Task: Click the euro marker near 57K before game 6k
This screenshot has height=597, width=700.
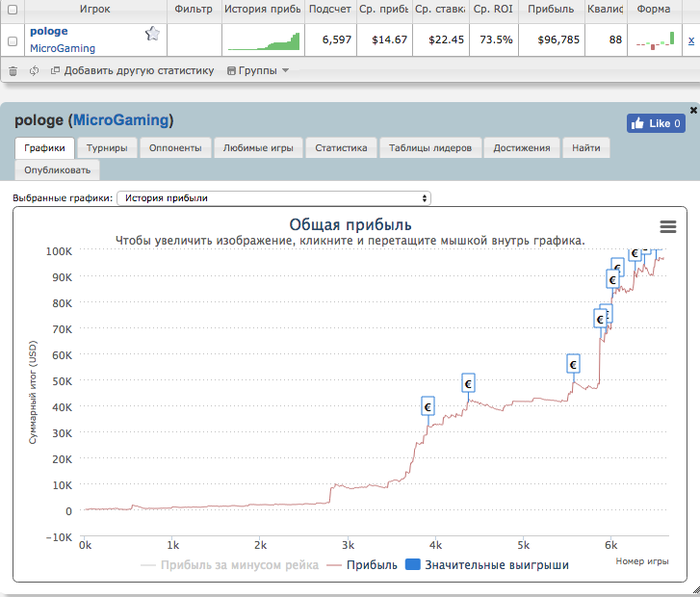Action: (x=573, y=364)
